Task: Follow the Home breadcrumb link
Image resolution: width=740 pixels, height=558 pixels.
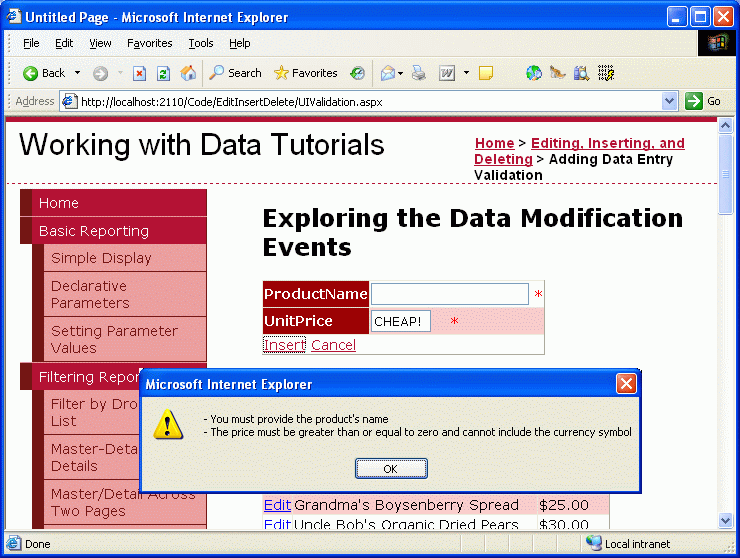Action: pyautogui.click(x=494, y=143)
